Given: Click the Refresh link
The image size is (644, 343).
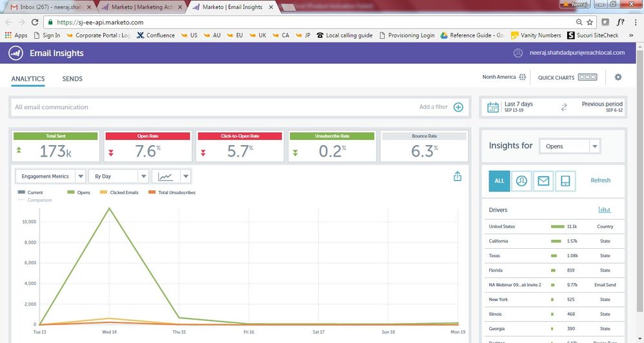Looking at the screenshot, I should click(x=600, y=181).
